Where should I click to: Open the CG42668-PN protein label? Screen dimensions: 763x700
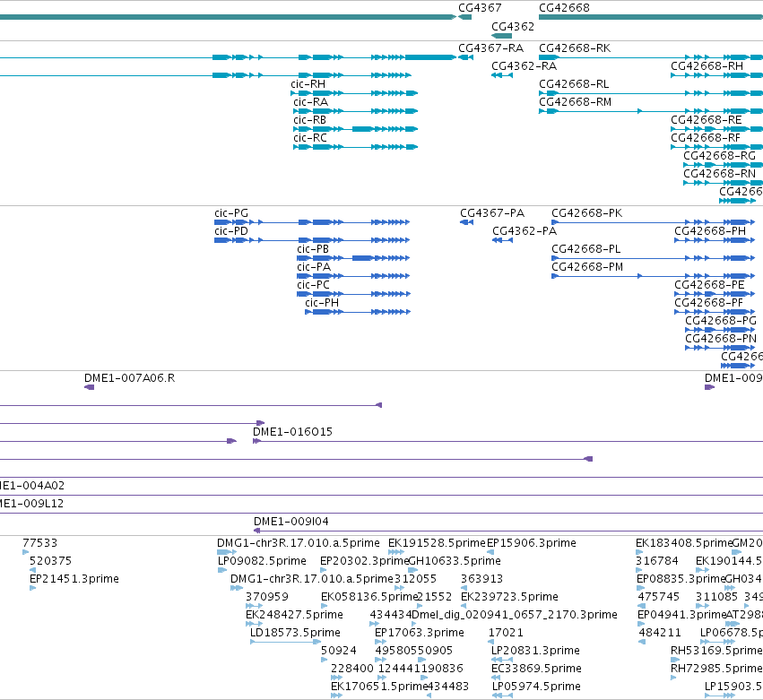(721, 340)
